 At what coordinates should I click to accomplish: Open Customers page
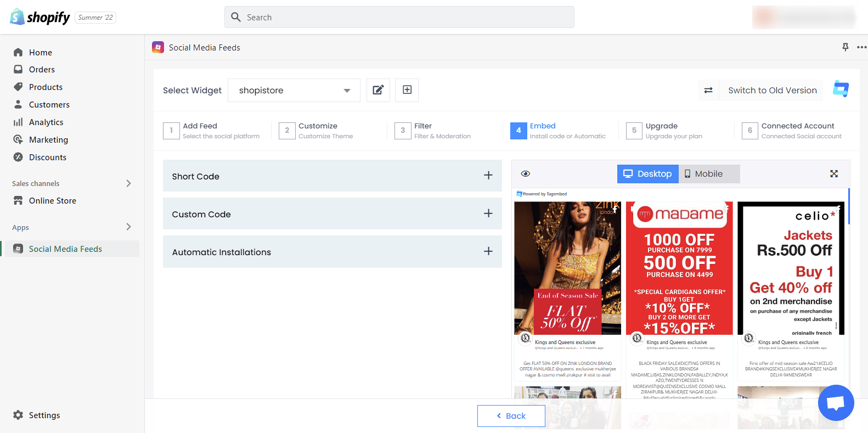49,105
